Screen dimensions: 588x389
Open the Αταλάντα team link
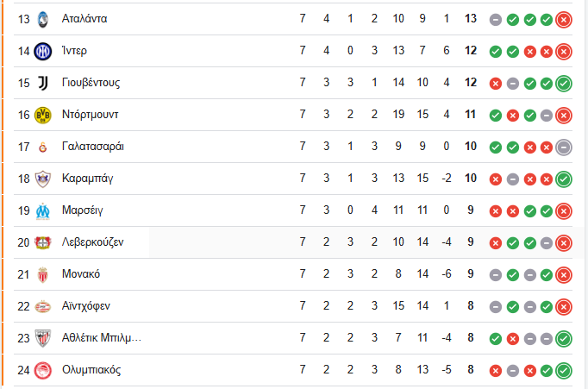pos(84,19)
